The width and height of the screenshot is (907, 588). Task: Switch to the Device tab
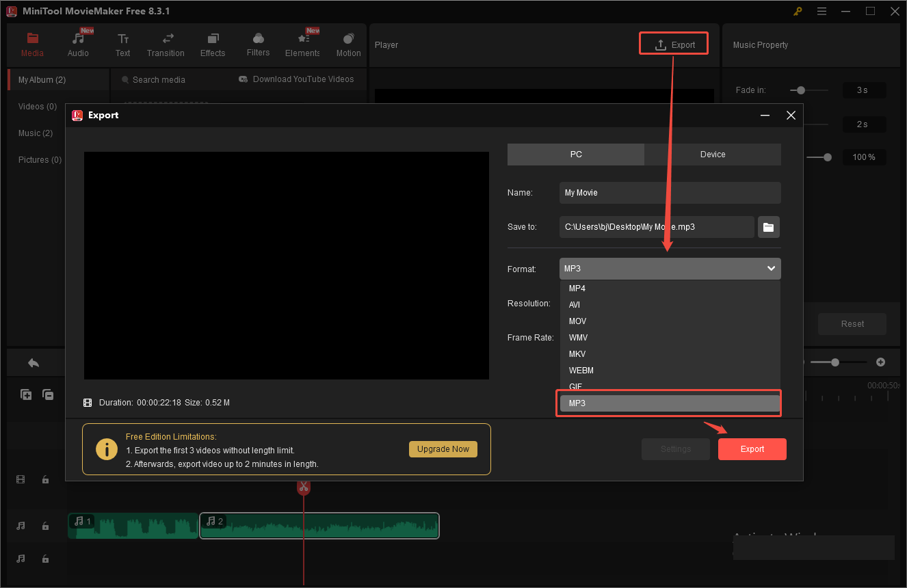tap(712, 154)
